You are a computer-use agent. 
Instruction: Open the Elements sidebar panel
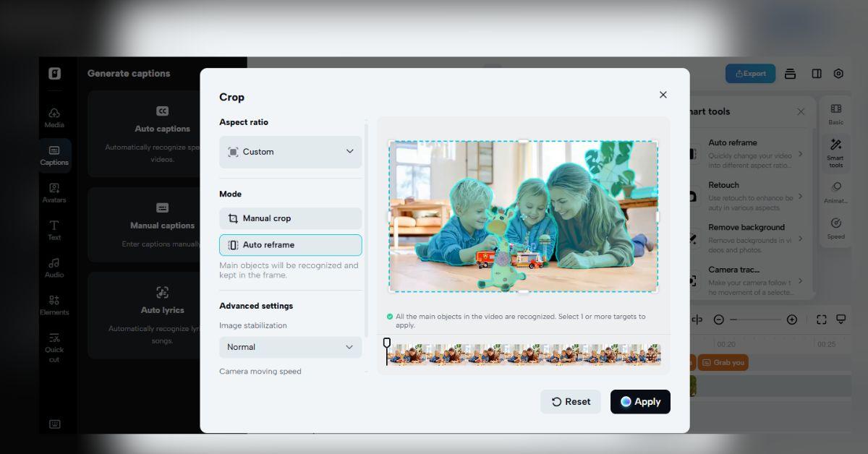coord(54,305)
